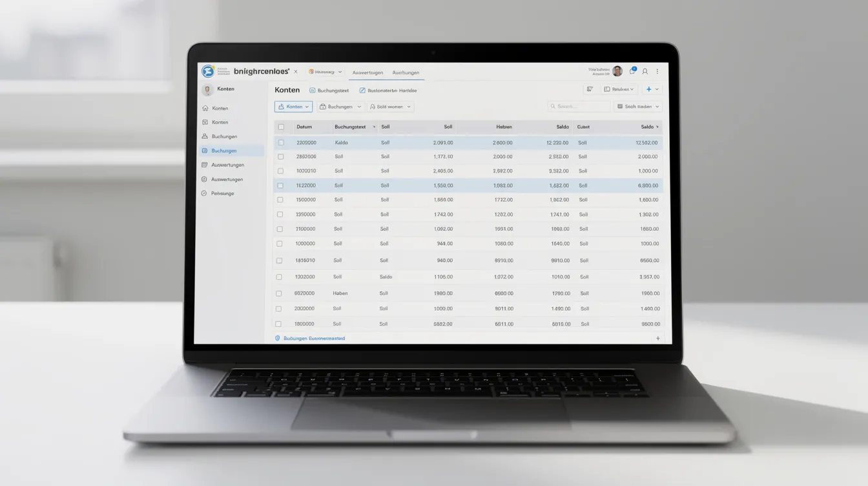This screenshot has height=486, width=868.
Task: Check the box for row 2100000
Action: pos(280,229)
